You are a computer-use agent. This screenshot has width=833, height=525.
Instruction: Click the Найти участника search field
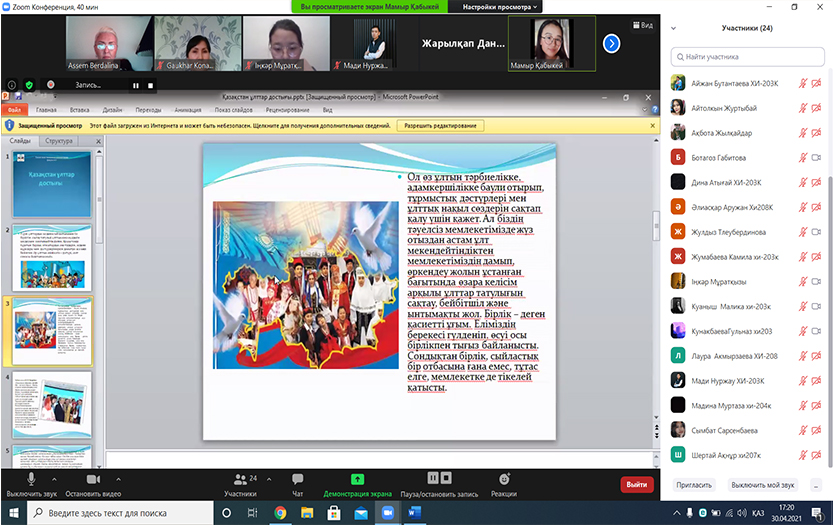[x=750, y=57]
